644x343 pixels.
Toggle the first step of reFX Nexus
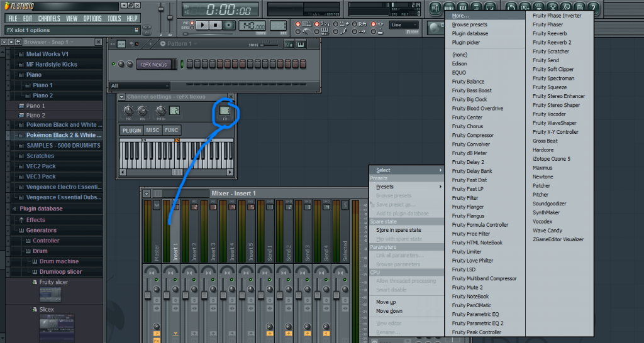pyautogui.click(x=189, y=64)
